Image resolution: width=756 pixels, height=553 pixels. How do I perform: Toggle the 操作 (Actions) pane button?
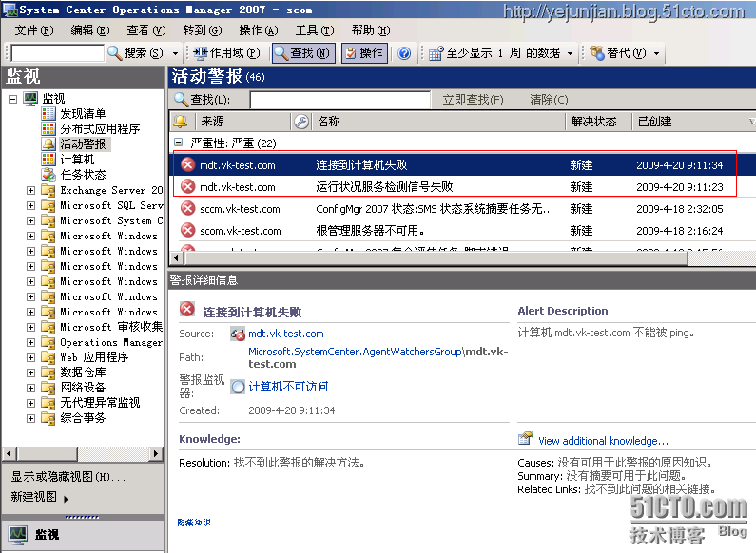364,53
